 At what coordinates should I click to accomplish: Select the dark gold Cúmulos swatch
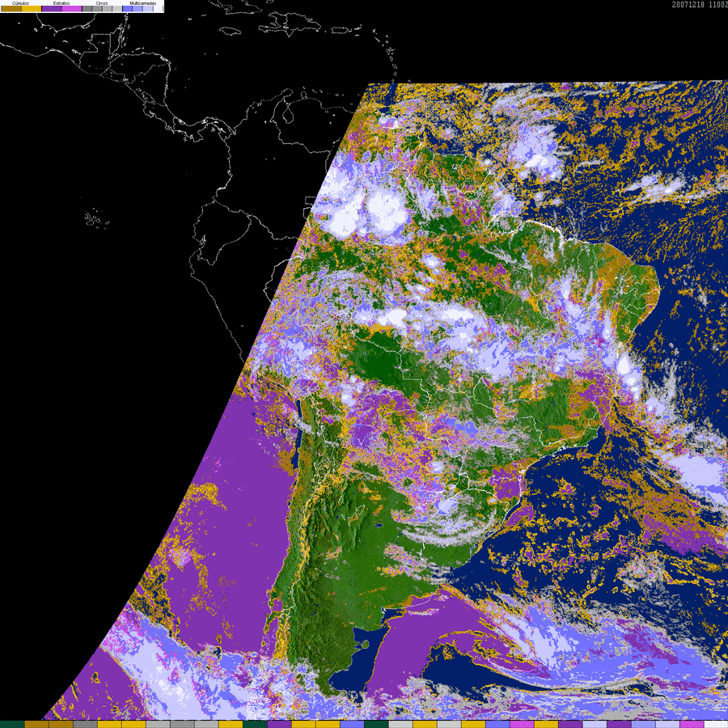(11, 8)
